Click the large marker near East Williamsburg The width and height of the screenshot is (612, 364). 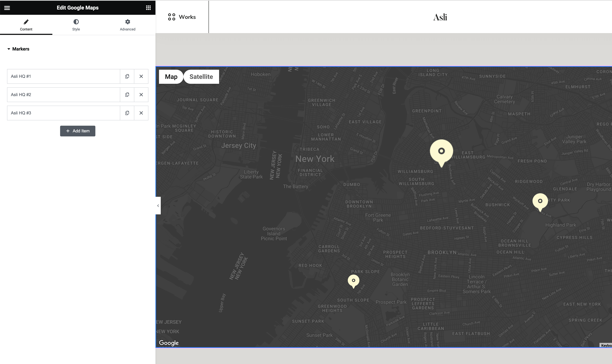click(441, 152)
